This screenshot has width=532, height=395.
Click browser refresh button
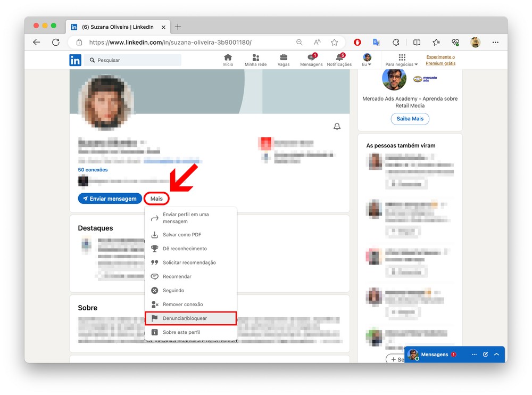pyautogui.click(x=56, y=42)
